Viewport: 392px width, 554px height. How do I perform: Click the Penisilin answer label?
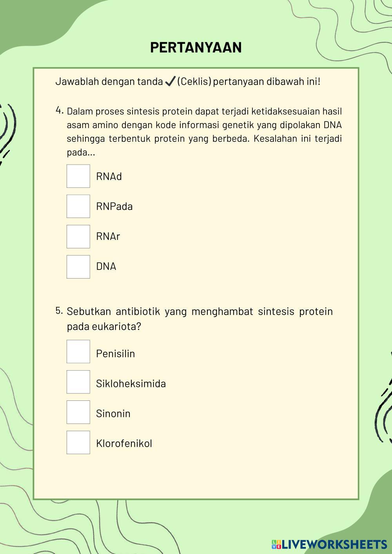click(115, 353)
